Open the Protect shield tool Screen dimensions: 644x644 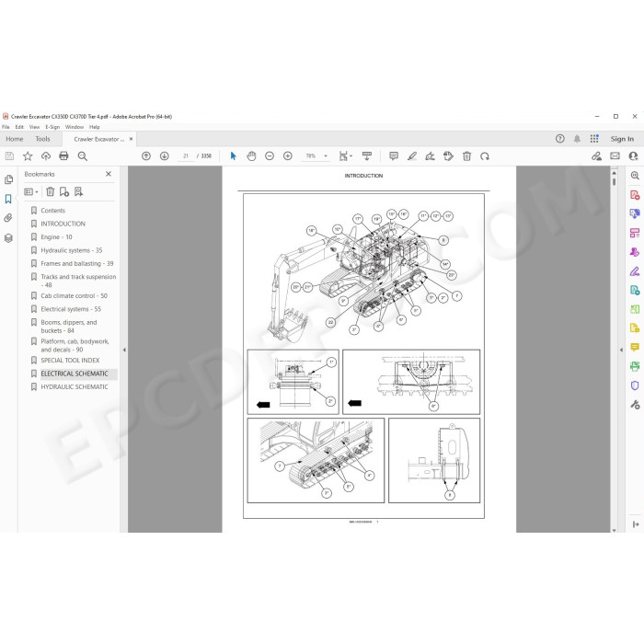[635, 385]
